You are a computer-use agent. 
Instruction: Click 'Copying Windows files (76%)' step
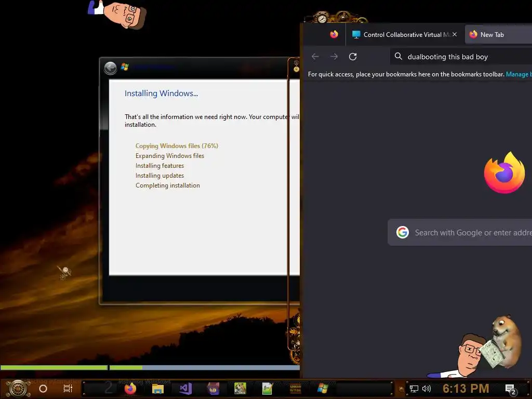click(x=177, y=146)
